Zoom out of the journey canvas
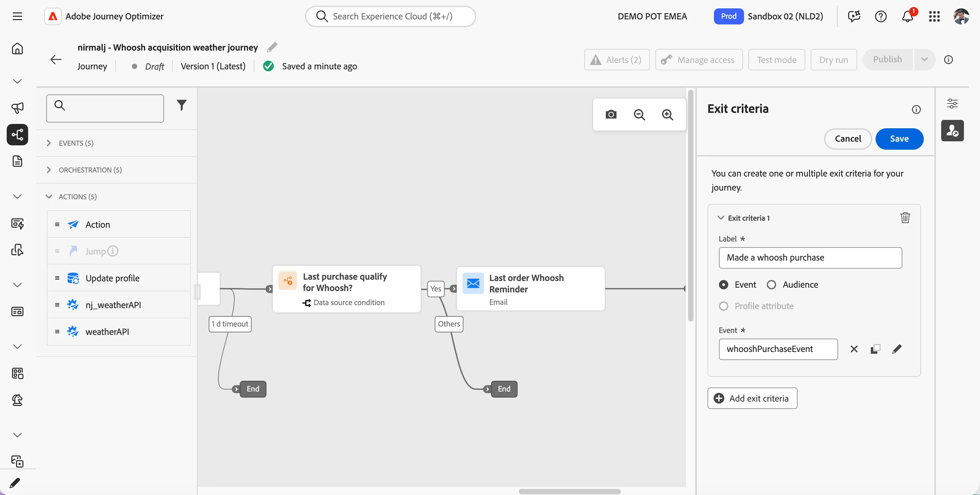980x495 pixels. coord(639,115)
